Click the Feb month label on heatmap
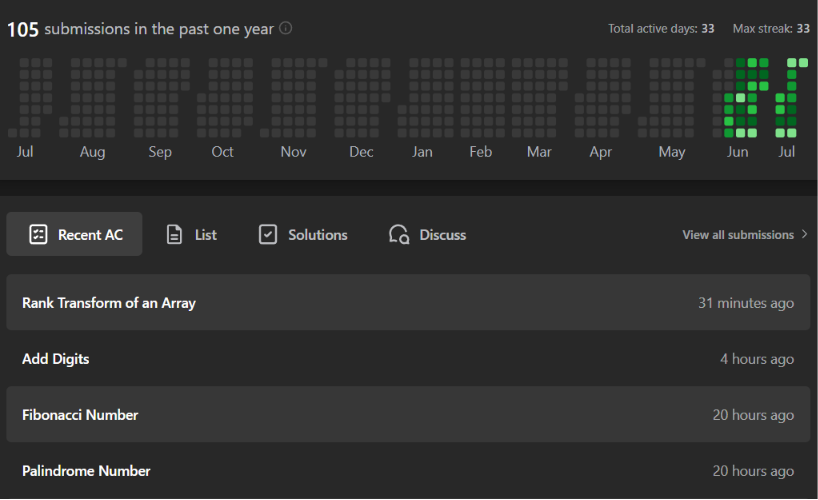This screenshot has height=500, width=818. (x=480, y=152)
